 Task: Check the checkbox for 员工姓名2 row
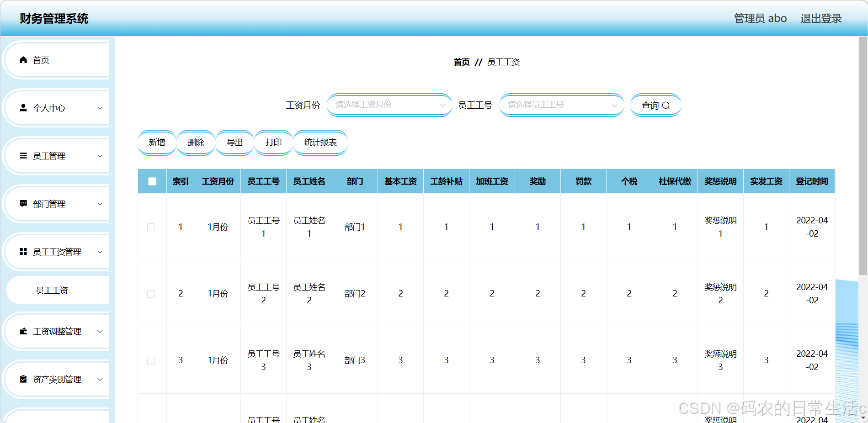(151, 294)
